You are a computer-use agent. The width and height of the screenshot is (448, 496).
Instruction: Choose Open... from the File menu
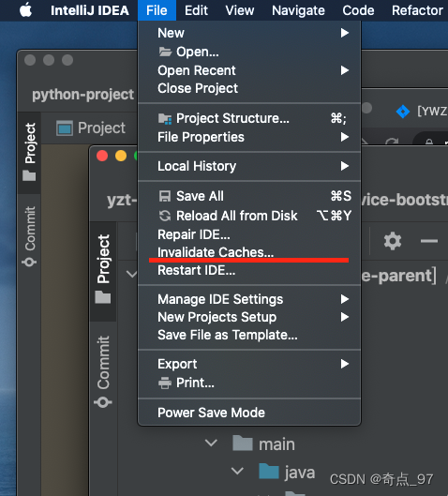(249, 52)
